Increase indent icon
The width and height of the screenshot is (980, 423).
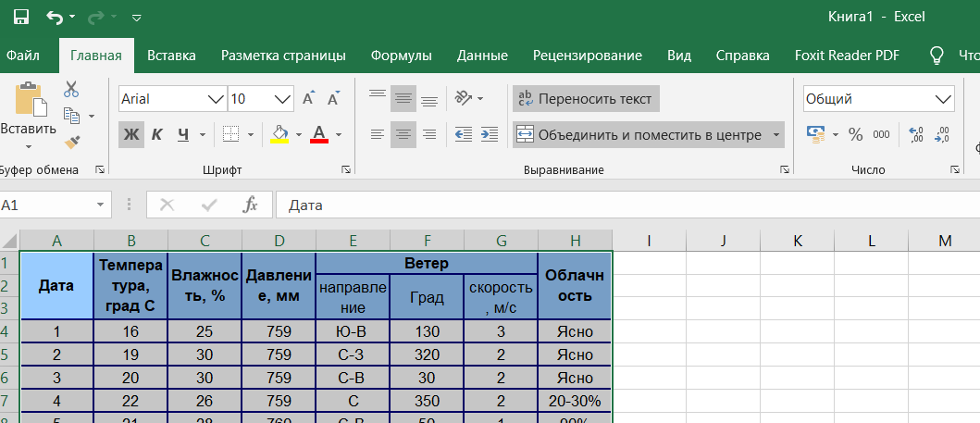click(x=490, y=134)
